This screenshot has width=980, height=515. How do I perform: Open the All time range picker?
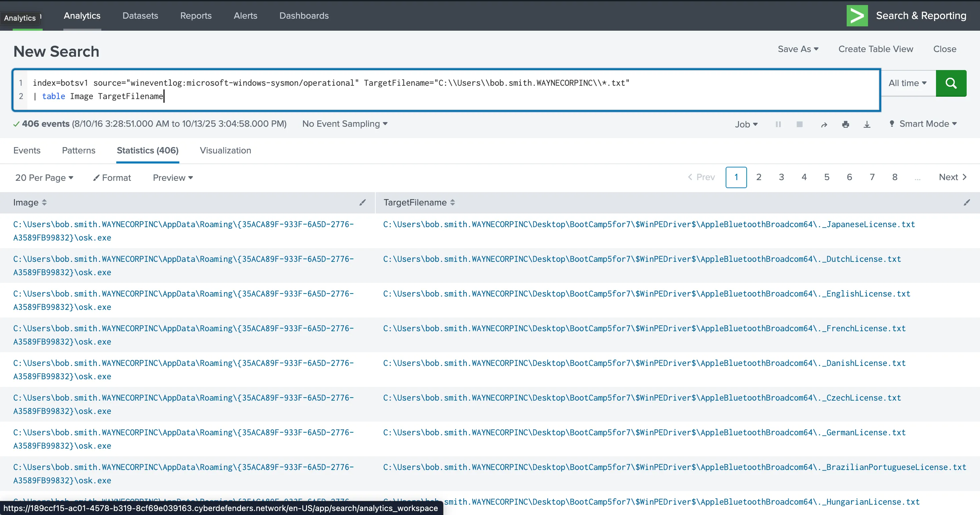coord(907,83)
